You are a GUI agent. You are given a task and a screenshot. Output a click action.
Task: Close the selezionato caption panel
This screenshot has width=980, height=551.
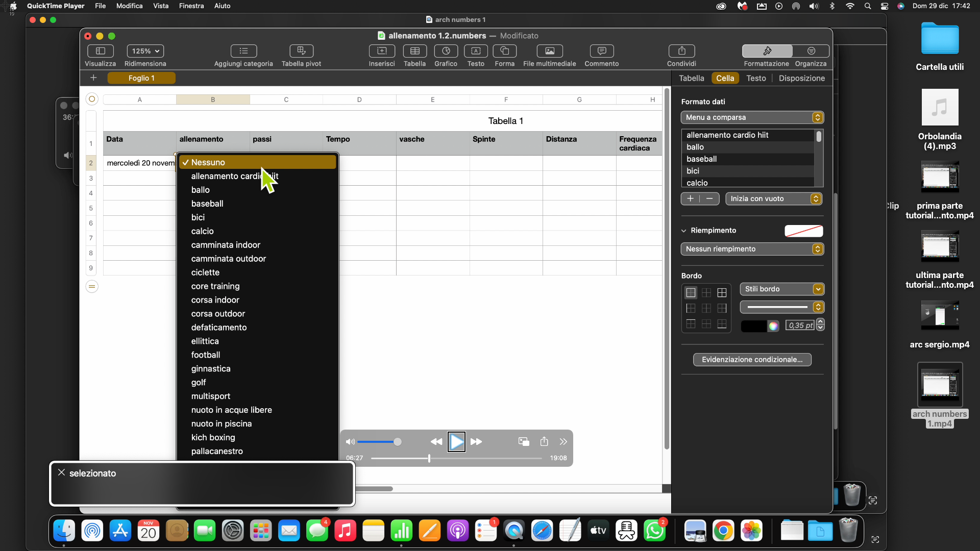61,473
